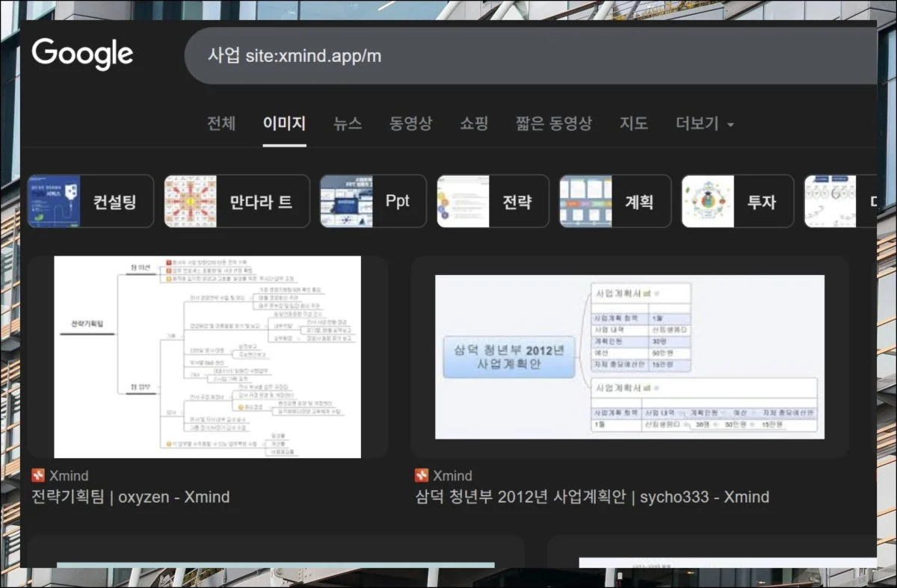Click the 컨설팅 chip thumbnail icon
Screen dimensions: 897x588
click(54, 201)
